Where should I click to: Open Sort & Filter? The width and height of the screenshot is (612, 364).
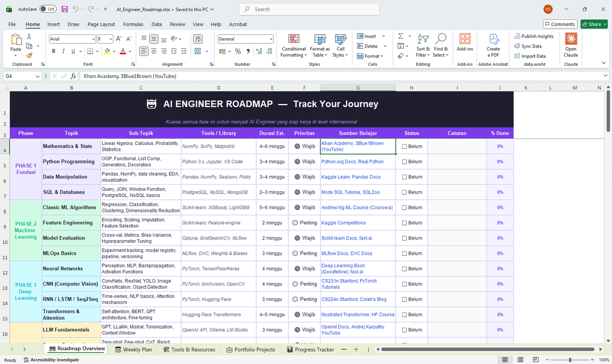tap(423, 46)
